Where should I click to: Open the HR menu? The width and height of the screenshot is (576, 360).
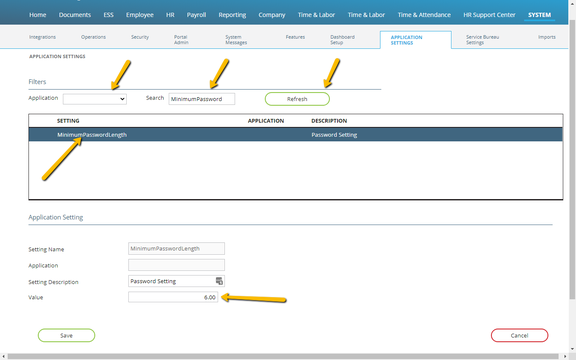[x=170, y=15]
